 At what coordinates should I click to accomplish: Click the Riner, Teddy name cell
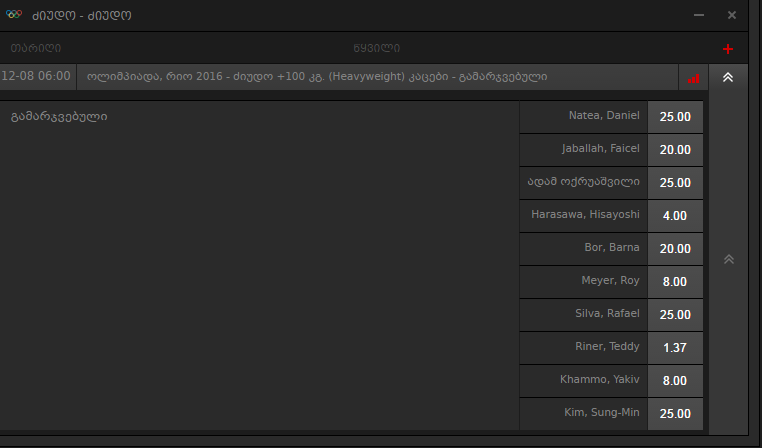(x=584, y=348)
